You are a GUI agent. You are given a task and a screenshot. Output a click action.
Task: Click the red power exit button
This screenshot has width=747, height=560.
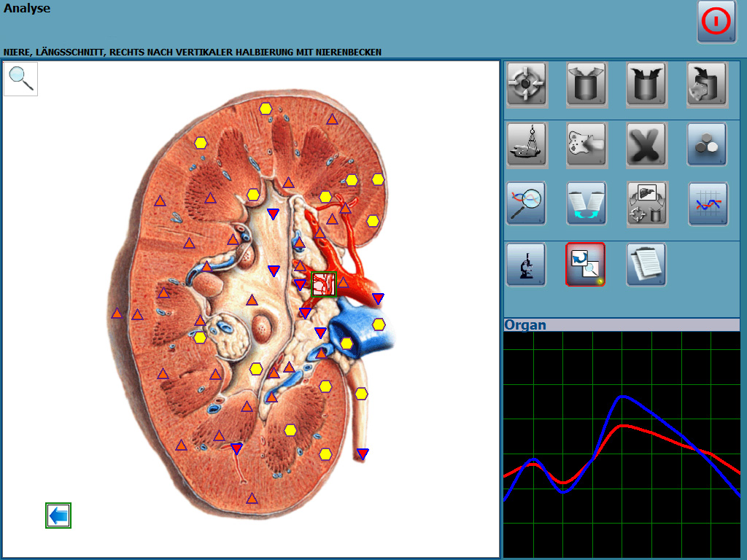click(x=716, y=22)
